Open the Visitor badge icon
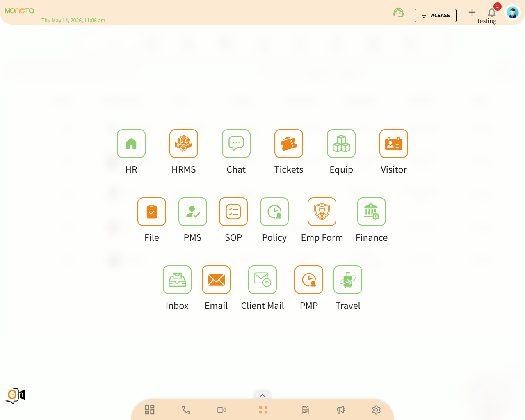This screenshot has height=420, width=525. click(x=394, y=144)
